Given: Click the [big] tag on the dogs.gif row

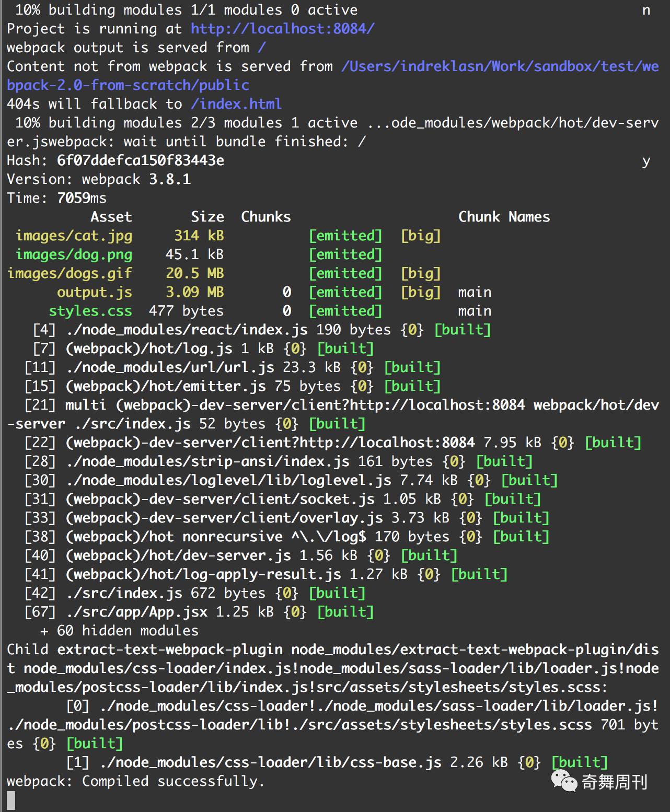Looking at the screenshot, I should click(421, 273).
